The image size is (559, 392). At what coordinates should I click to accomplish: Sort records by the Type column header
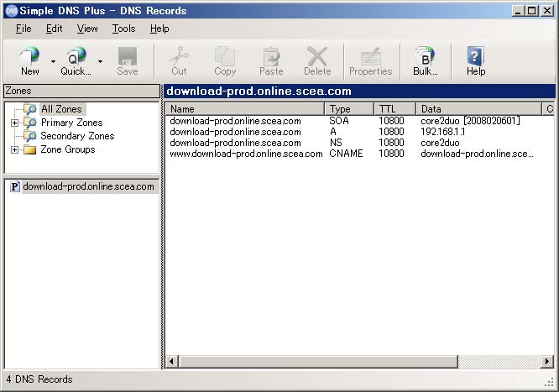click(349, 109)
